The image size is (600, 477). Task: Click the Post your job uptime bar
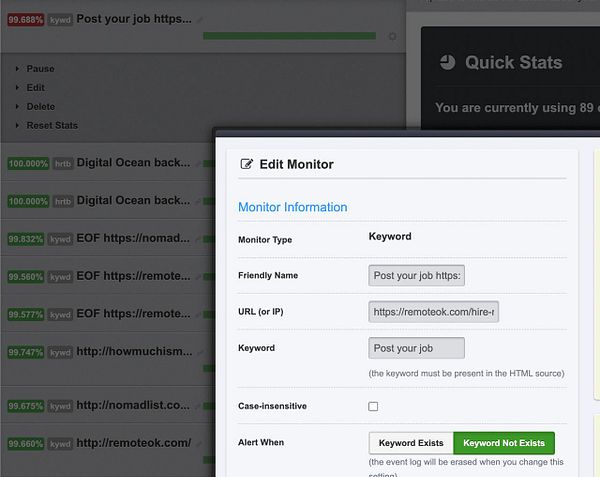(x=289, y=36)
